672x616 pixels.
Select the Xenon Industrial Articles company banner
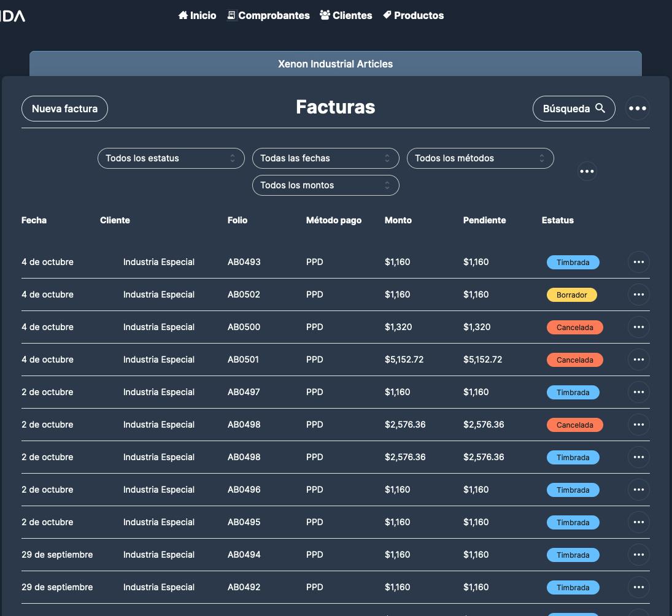[335, 64]
